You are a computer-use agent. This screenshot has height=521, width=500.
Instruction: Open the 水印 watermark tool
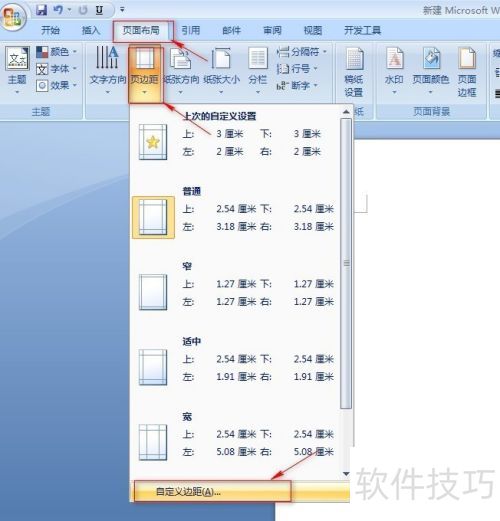tap(394, 71)
